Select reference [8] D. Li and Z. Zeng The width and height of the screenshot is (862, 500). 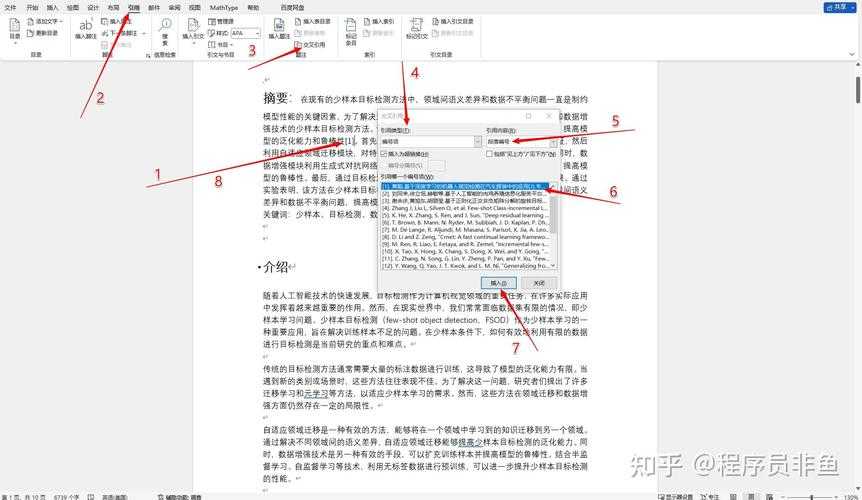465,237
